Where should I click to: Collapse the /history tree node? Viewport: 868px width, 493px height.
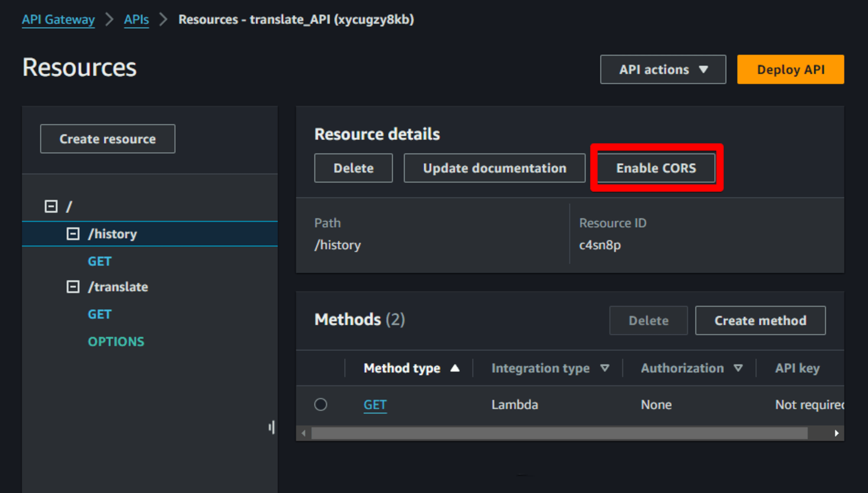click(73, 234)
